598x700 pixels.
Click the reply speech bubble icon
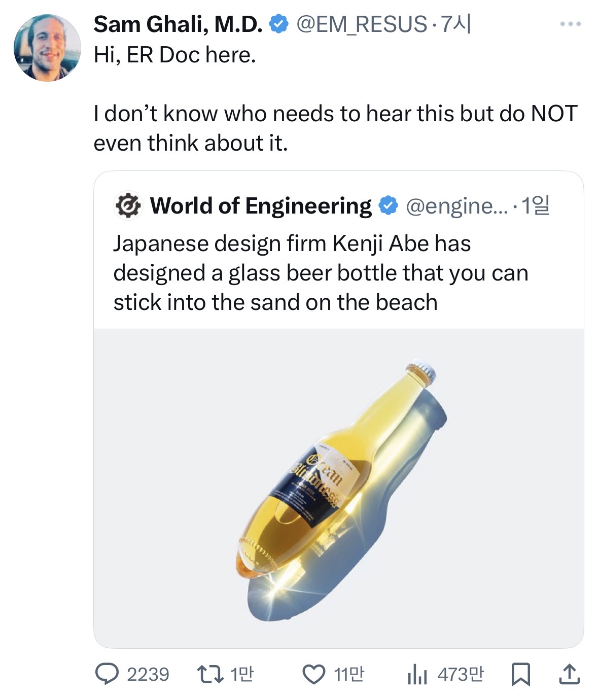point(107,674)
